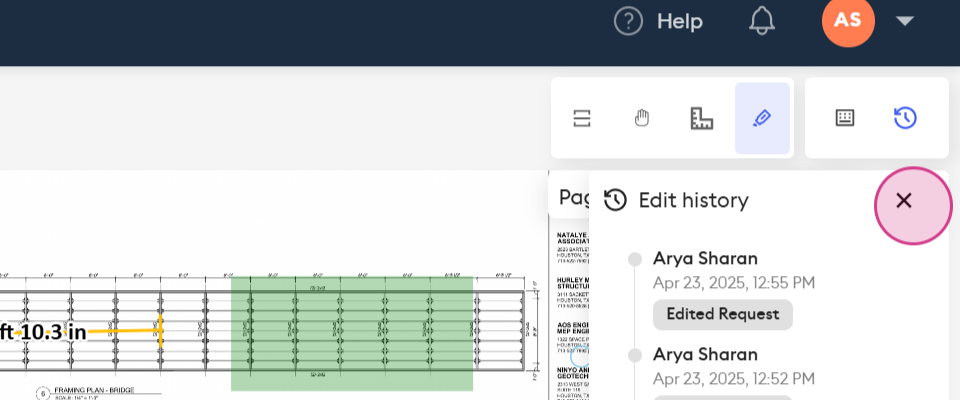Screen dimensions: 960x400
Task: Click the Edit history heading
Action: [x=693, y=200]
